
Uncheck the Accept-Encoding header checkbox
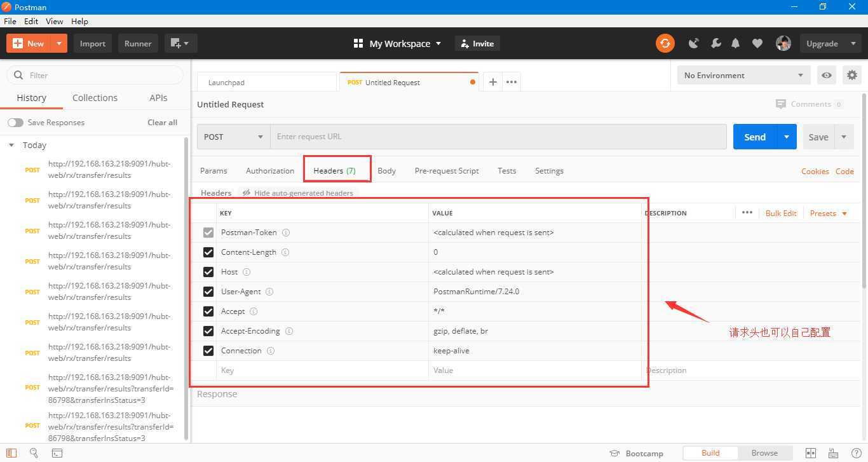pos(208,331)
